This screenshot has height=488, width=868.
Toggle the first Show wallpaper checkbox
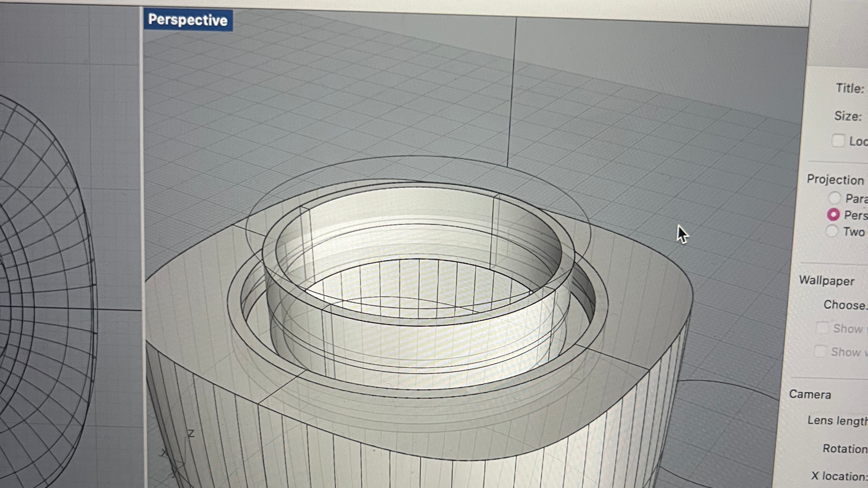pos(822,328)
